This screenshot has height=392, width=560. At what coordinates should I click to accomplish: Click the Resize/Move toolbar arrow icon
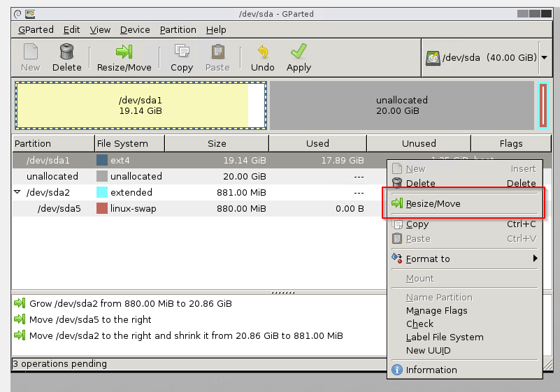[124, 52]
